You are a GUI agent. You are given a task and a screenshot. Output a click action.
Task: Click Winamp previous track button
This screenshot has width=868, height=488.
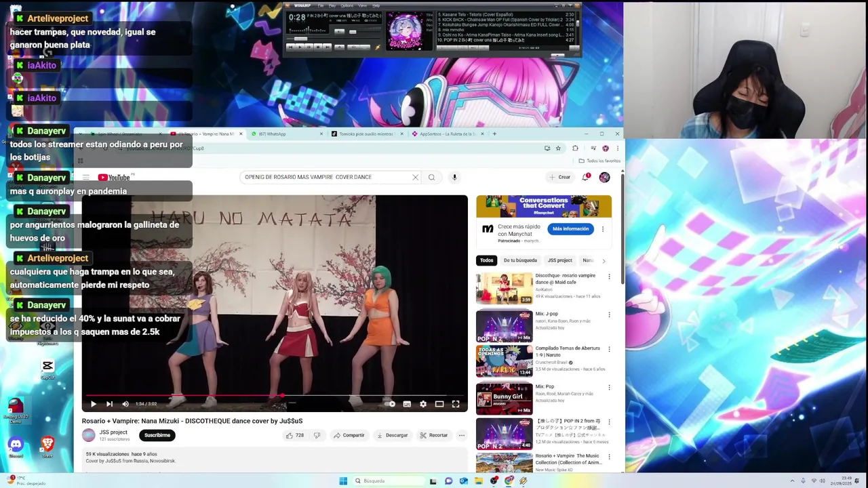290,47
